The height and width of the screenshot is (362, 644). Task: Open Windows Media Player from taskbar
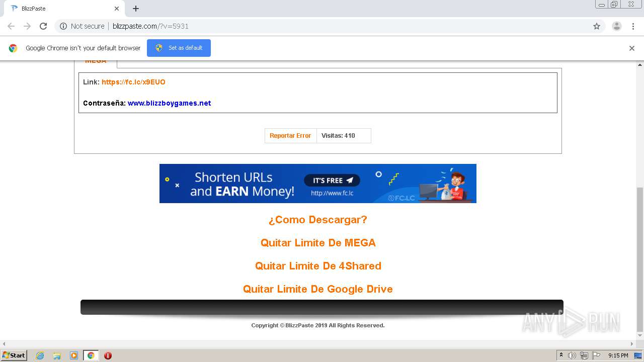(x=74, y=355)
